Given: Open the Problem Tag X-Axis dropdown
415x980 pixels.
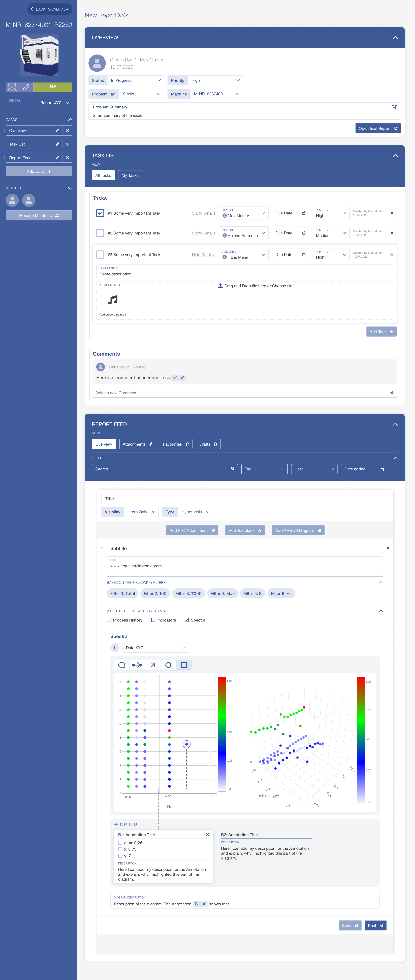Looking at the screenshot, I should click(141, 94).
